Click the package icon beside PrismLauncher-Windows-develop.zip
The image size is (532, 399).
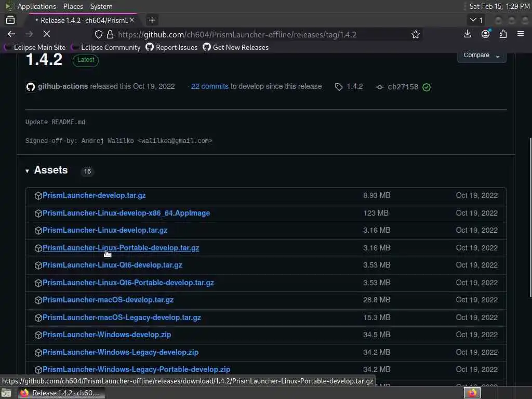[x=38, y=335]
